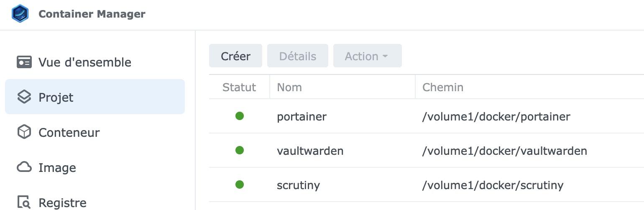Click the Conteneur cube icon
The image size is (644, 210).
coord(24,132)
